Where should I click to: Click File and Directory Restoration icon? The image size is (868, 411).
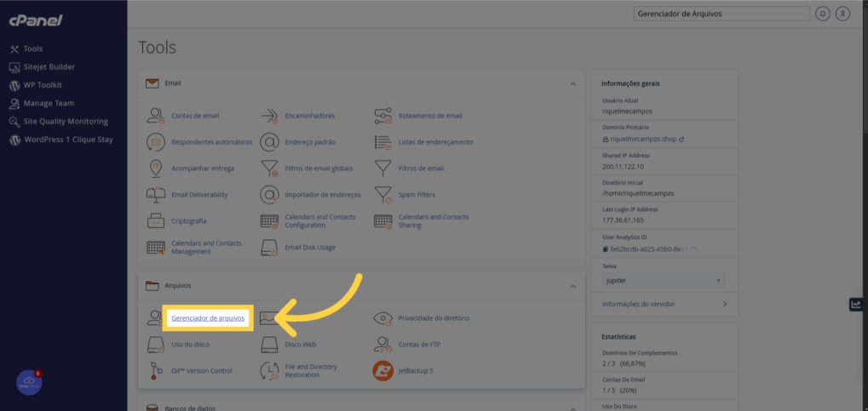269,371
